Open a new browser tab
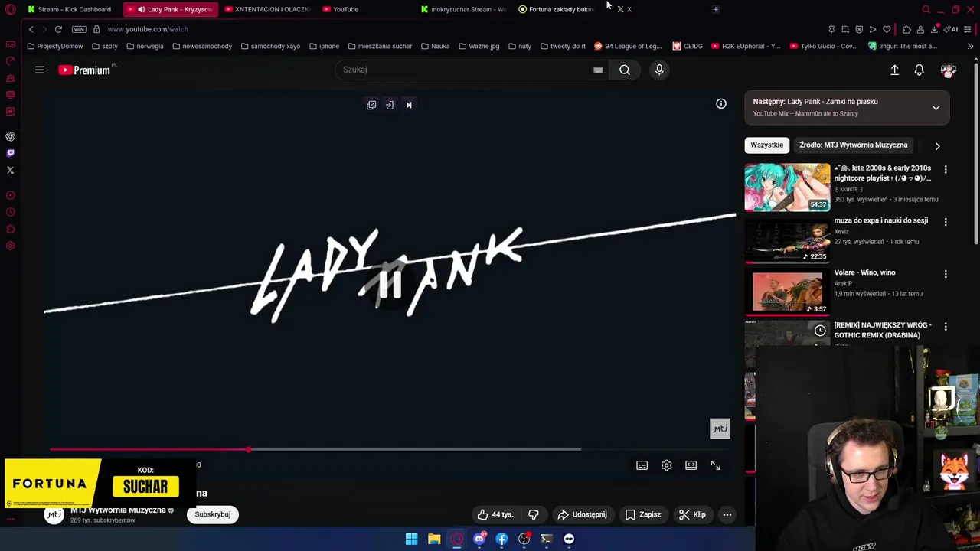The height and width of the screenshot is (551, 980). (x=715, y=9)
